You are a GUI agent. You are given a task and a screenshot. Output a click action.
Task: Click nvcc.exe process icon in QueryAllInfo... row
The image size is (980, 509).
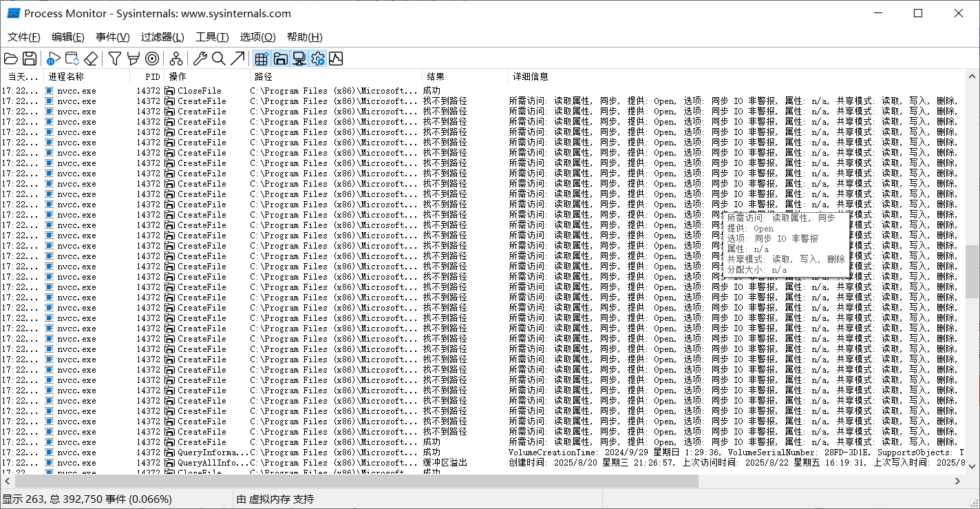point(49,463)
